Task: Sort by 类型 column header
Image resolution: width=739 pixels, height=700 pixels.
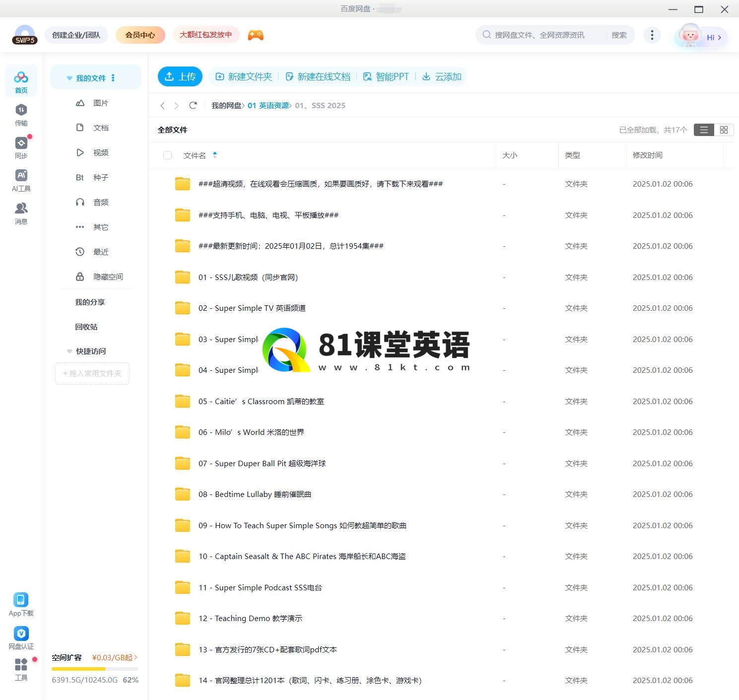Action: click(x=572, y=155)
